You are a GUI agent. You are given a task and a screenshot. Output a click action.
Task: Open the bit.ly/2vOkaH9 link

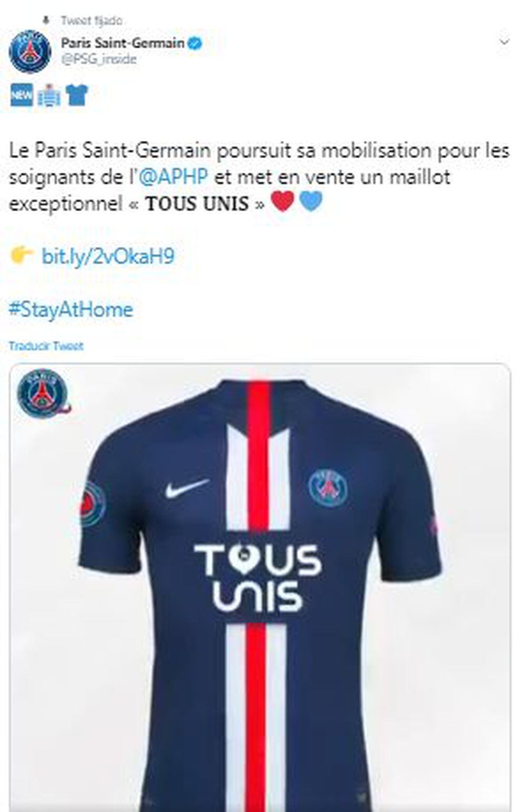108,256
